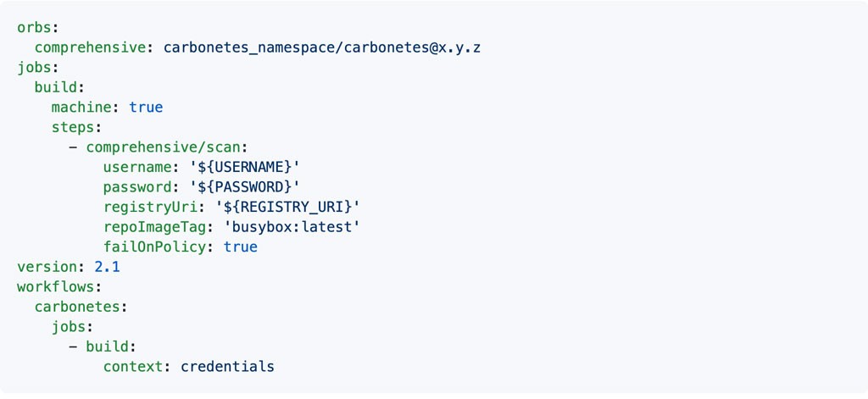Click the 'comprehensive' orb name key
The height and width of the screenshot is (399, 868).
(90, 47)
